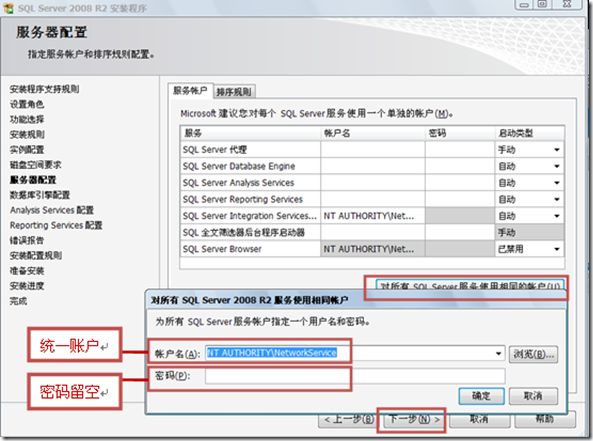Expand the 帐户名 combo box dropdown arrow
The height and width of the screenshot is (441, 593).
click(498, 354)
